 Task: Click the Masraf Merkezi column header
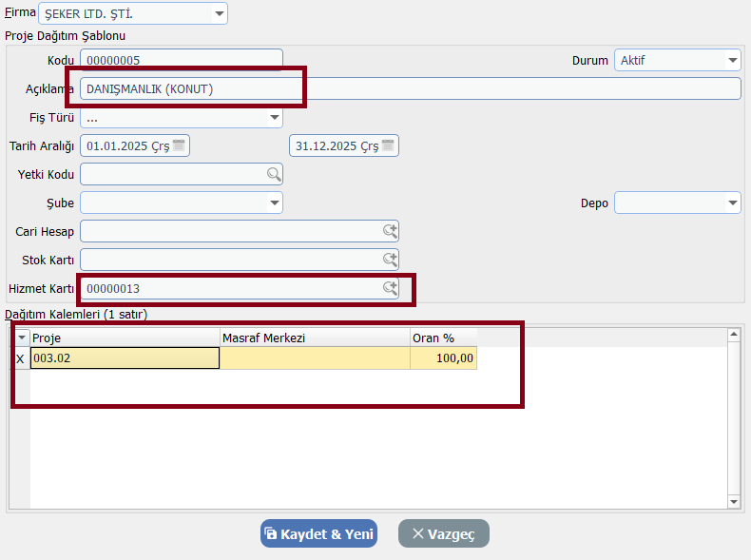(x=314, y=338)
